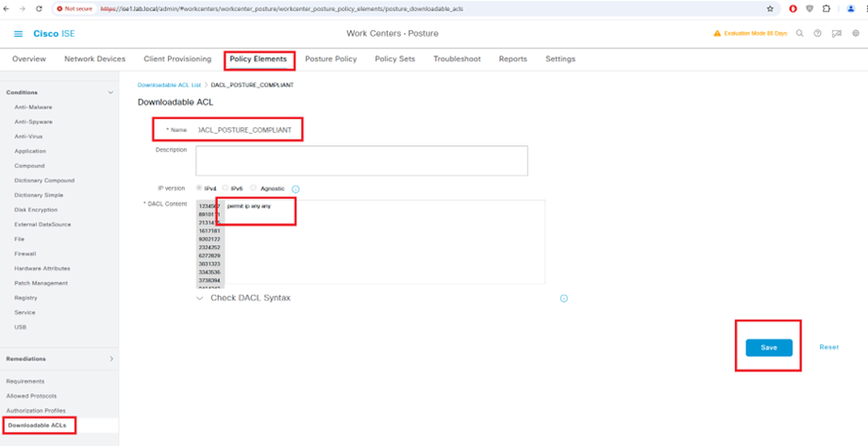The image size is (868, 446).
Task: Click the Cisco ISE logo
Action: [54, 34]
